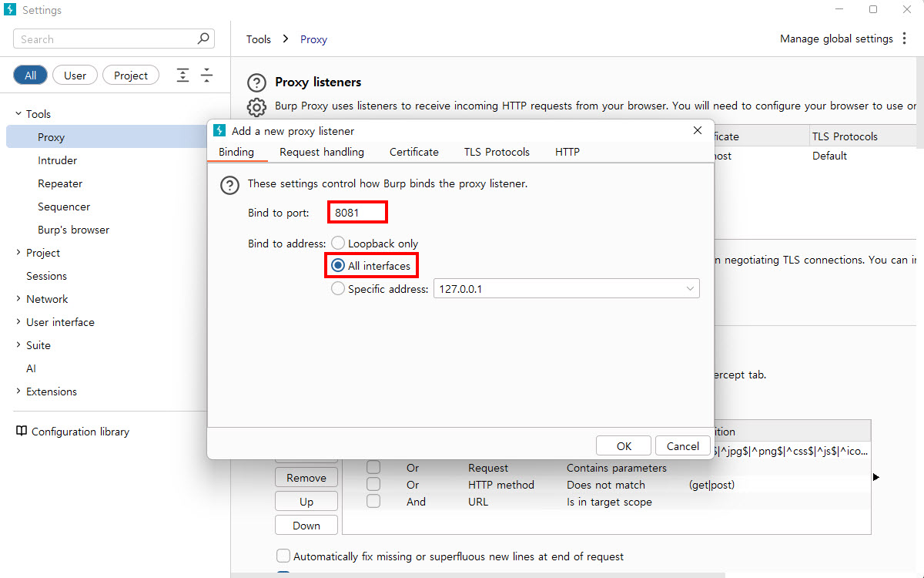
Task: Select Intruder in the settings tree
Action: pyautogui.click(x=58, y=160)
